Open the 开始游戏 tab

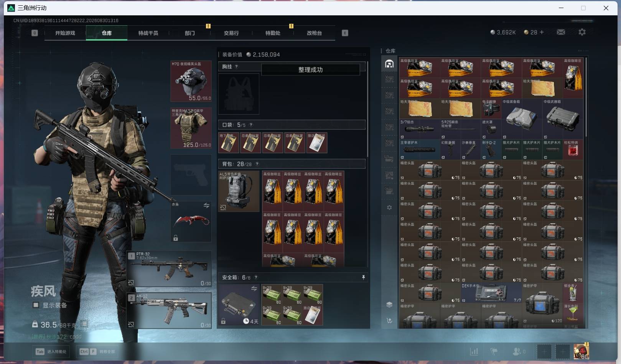coord(65,33)
